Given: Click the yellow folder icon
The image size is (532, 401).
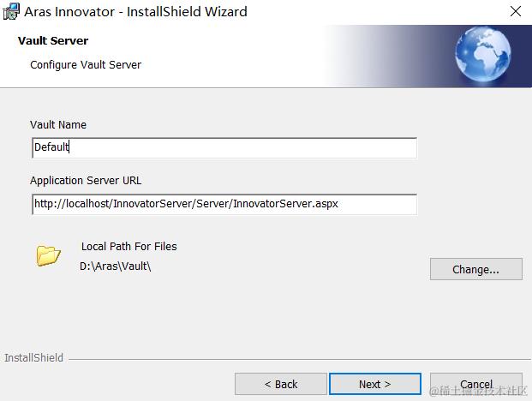Looking at the screenshot, I should coord(48,255).
